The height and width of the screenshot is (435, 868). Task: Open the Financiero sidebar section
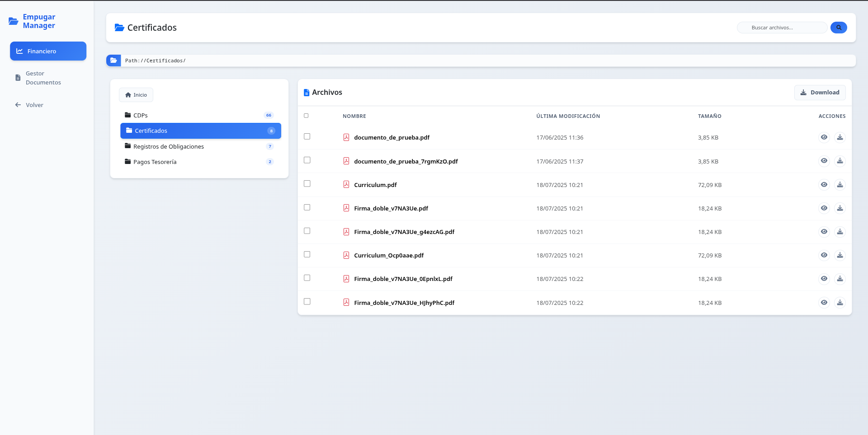(48, 51)
